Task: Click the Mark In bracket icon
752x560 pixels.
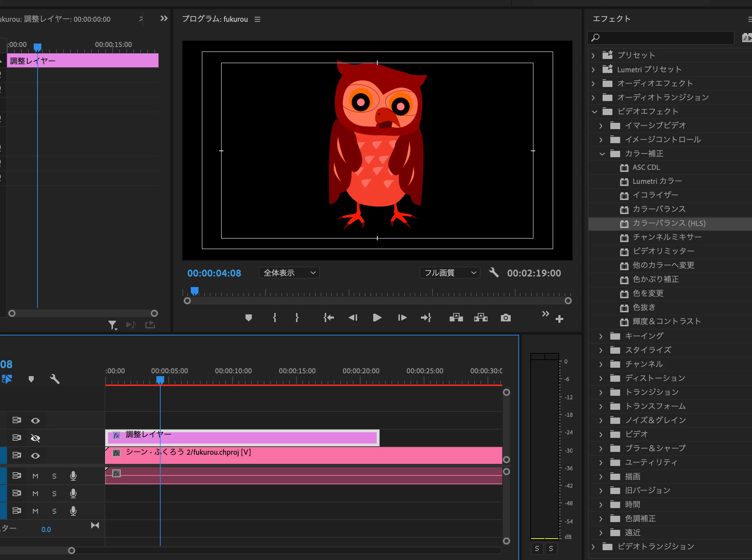Action: 275,318
